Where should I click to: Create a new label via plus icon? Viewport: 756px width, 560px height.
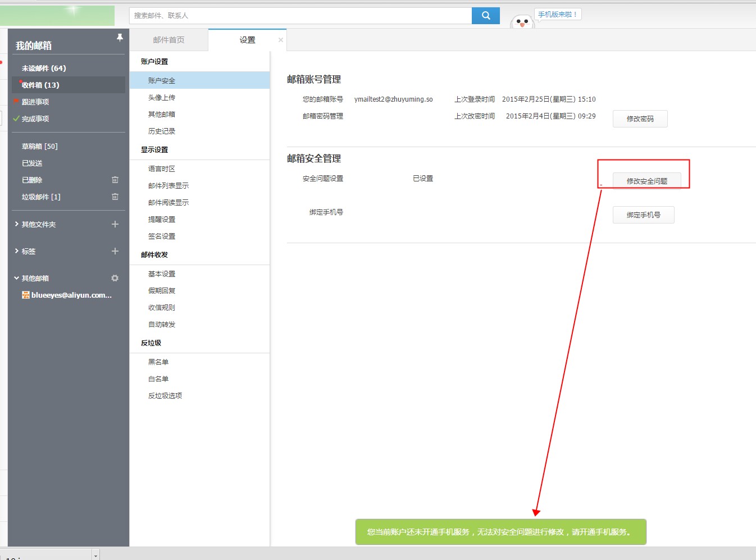pos(115,251)
